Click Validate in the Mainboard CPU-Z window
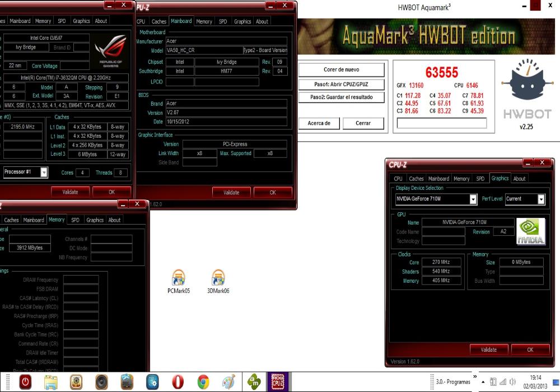 (231, 193)
